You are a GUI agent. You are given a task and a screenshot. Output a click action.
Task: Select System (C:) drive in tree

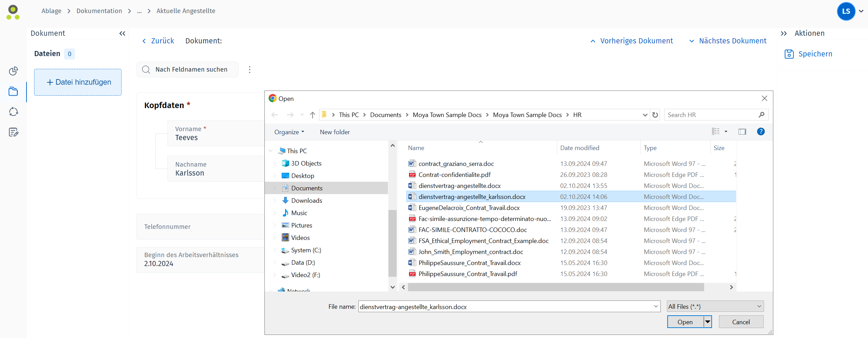[306, 250]
